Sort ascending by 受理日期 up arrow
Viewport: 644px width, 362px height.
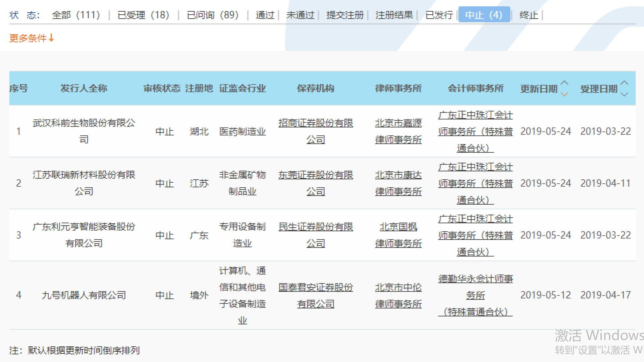pos(625,83)
